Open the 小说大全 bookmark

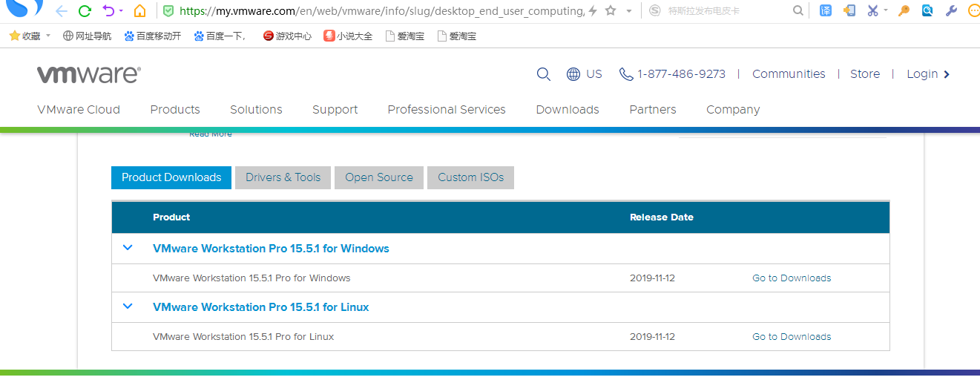[348, 36]
